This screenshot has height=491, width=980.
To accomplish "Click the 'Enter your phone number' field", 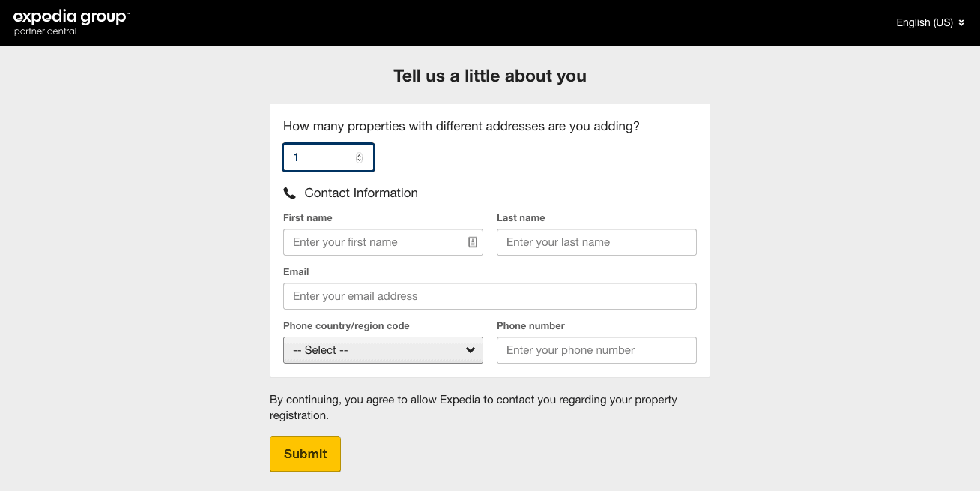I will tap(596, 350).
